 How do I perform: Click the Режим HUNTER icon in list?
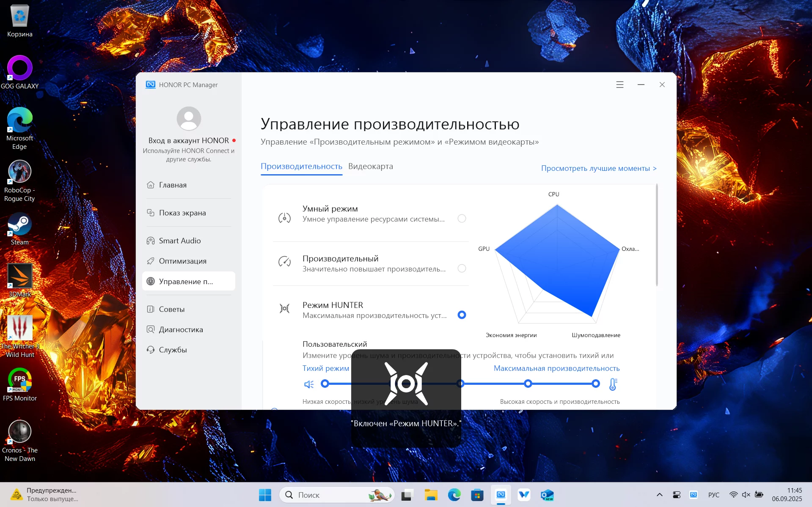pyautogui.click(x=284, y=308)
